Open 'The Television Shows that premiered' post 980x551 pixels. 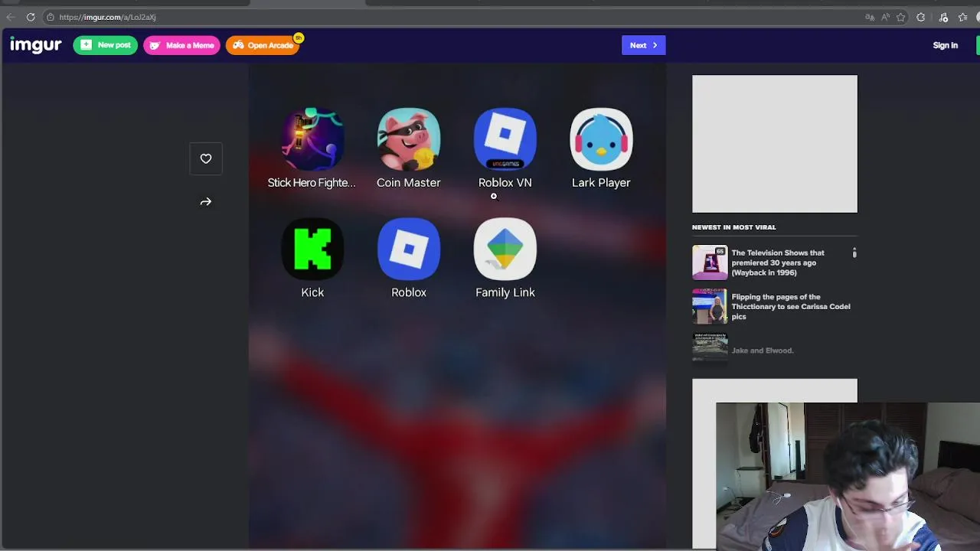pyautogui.click(x=778, y=262)
